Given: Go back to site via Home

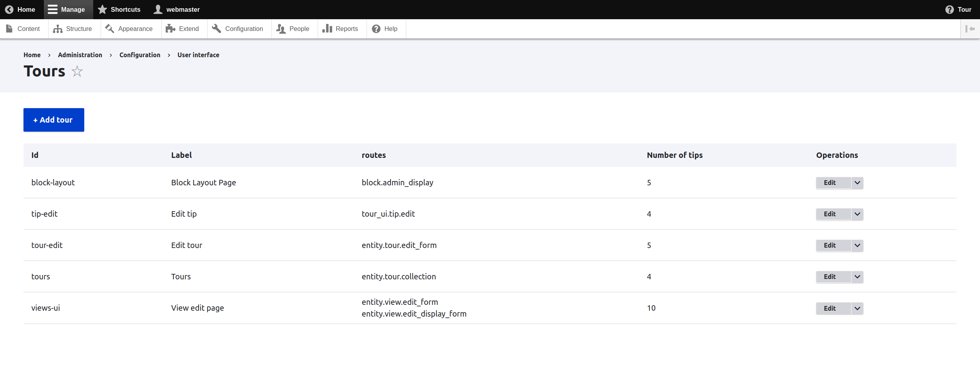Looking at the screenshot, I should (x=20, y=9).
